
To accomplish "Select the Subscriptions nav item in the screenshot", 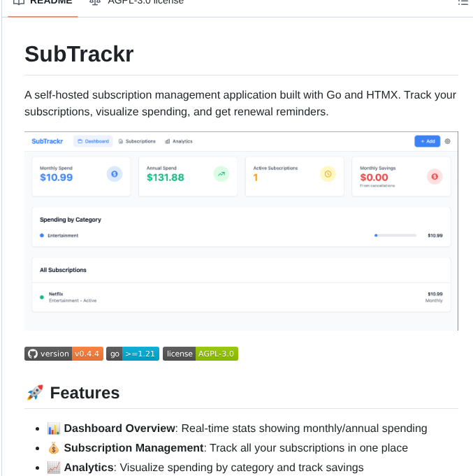I will click(137, 141).
